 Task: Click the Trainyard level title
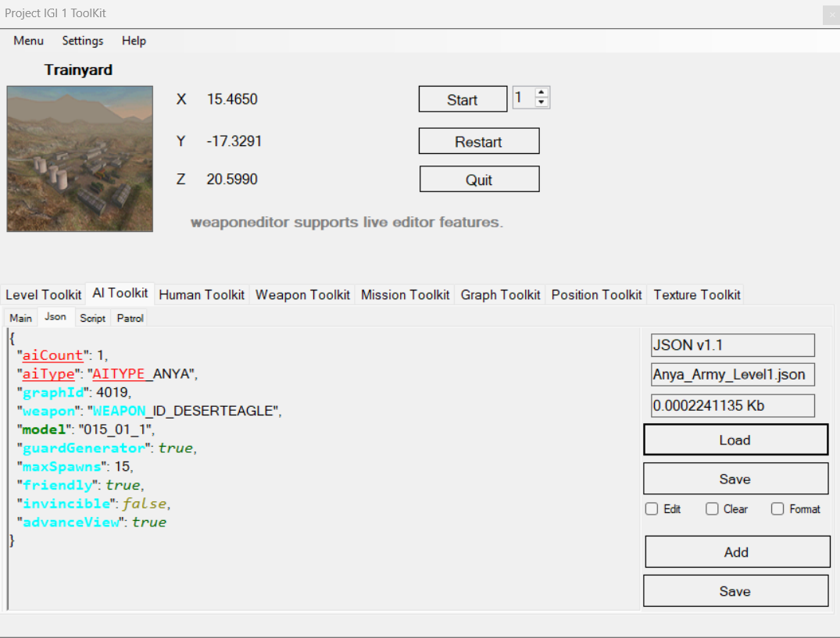point(78,70)
